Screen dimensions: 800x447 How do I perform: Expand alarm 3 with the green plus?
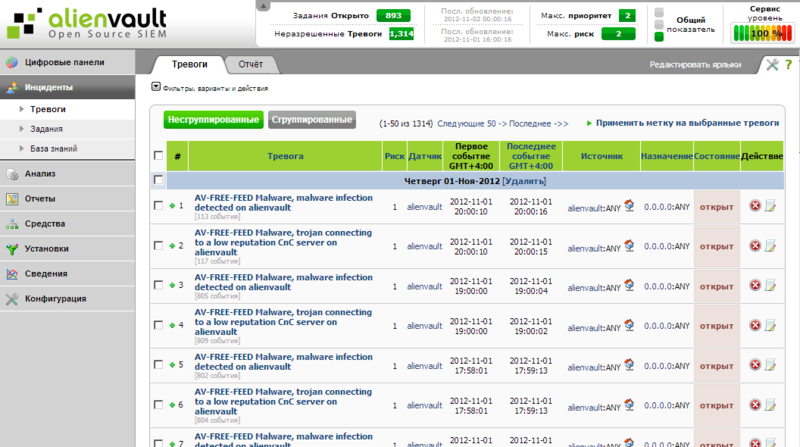click(x=172, y=285)
